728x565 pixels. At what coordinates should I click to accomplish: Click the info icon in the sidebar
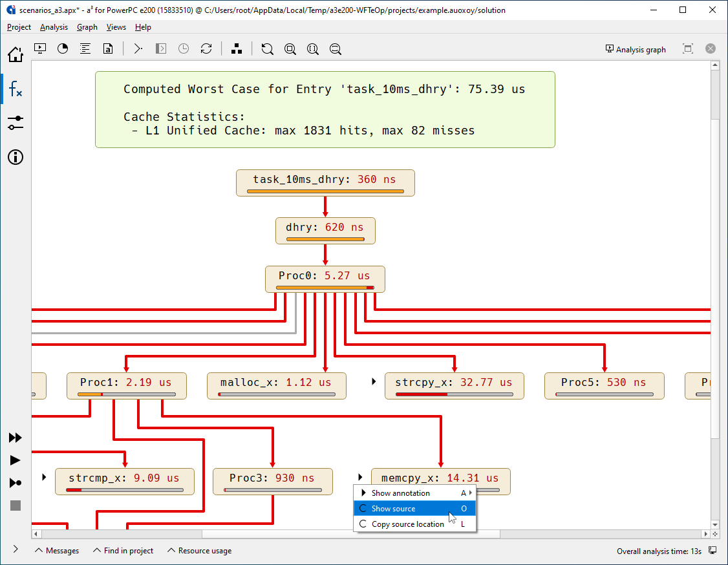click(15, 157)
